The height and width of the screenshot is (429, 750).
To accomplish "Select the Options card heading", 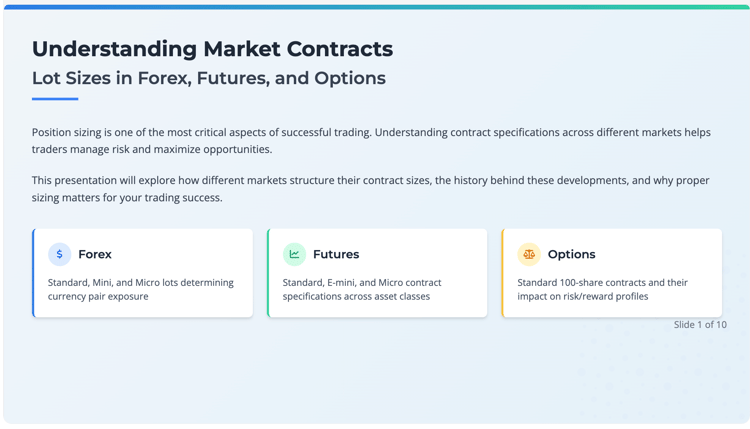I will coord(571,254).
